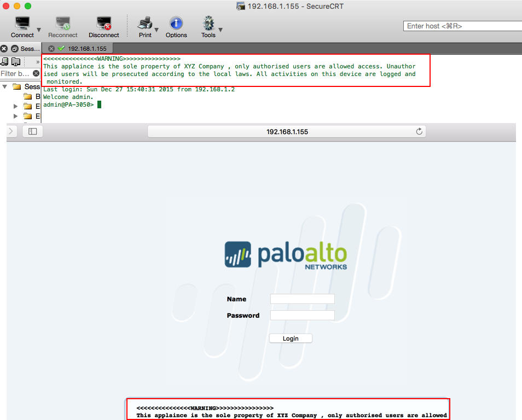Open the Print tool icon

point(144,22)
